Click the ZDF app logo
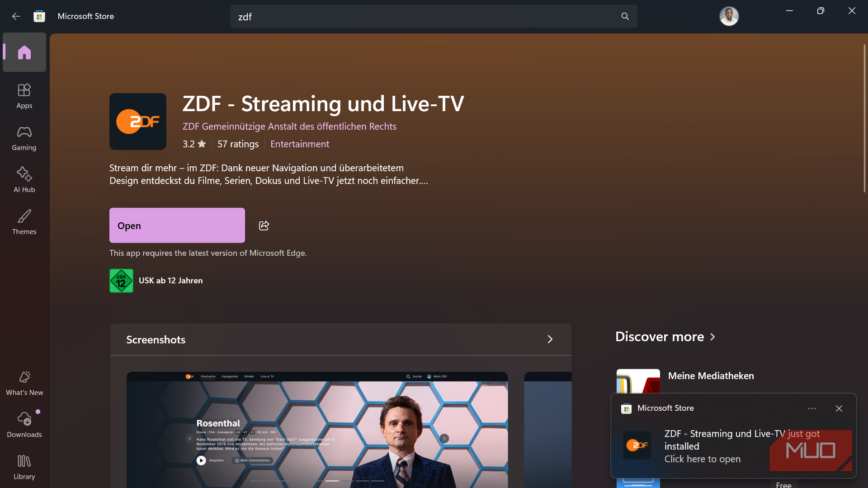This screenshot has width=868, height=488. click(138, 122)
